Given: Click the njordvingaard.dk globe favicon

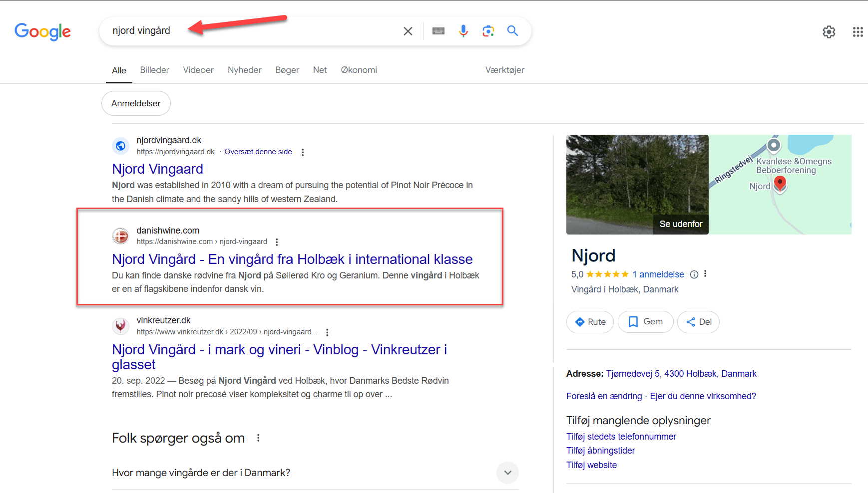Looking at the screenshot, I should tap(120, 146).
